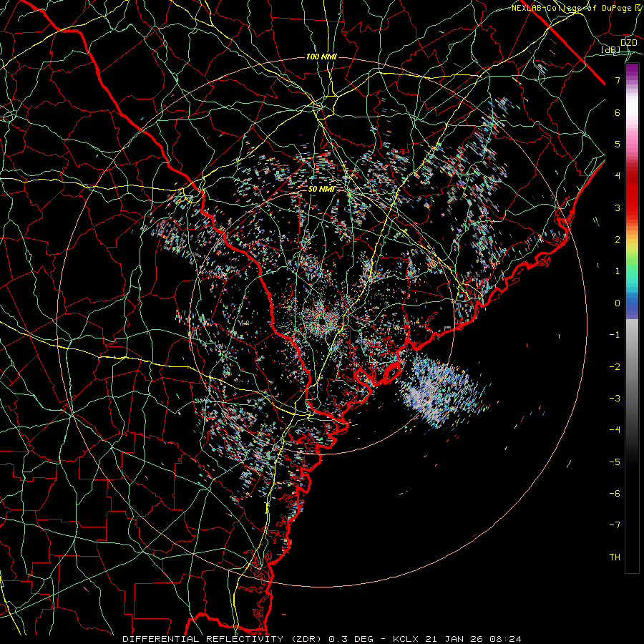Screen dimensions: 644x644
Task: Click the scale value "5" on the legend
Action: [x=618, y=144]
